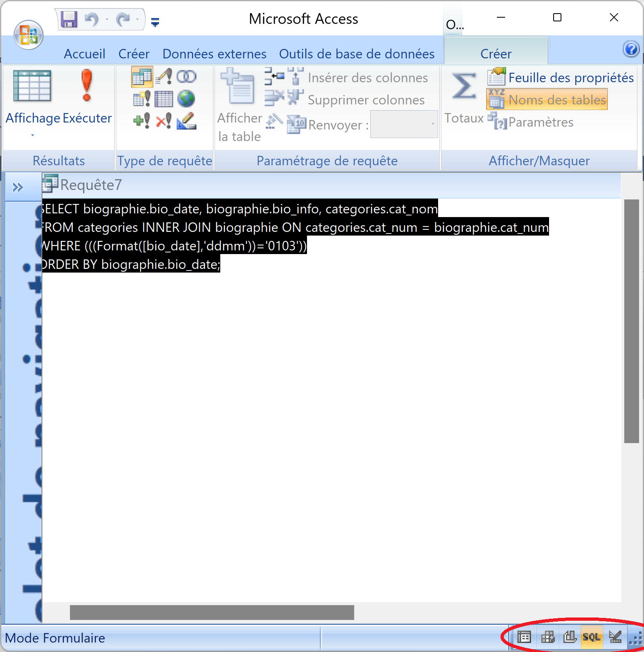The height and width of the screenshot is (652, 644).
Task: Click the window resize grip
Action: 635,639
